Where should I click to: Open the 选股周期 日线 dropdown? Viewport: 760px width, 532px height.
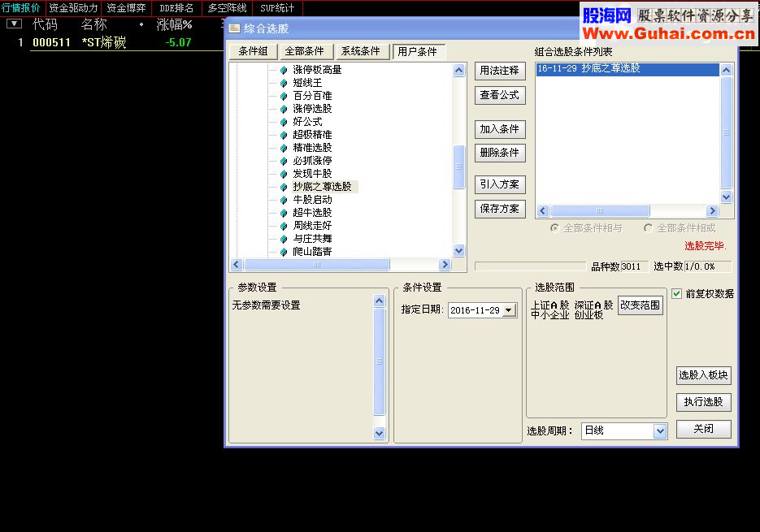[x=660, y=430]
